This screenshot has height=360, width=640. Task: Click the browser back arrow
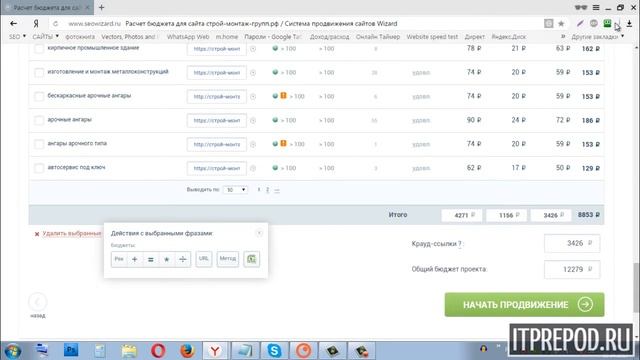click(x=13, y=24)
